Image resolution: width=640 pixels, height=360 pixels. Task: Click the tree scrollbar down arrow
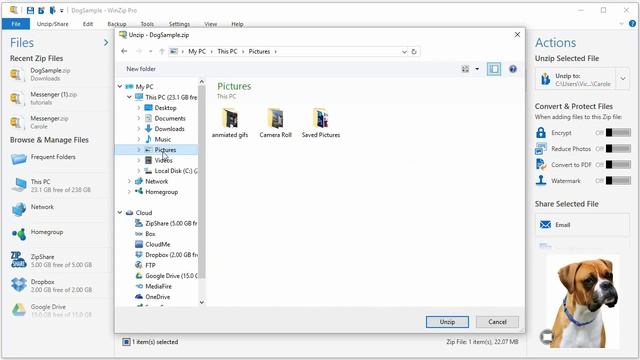202,302
